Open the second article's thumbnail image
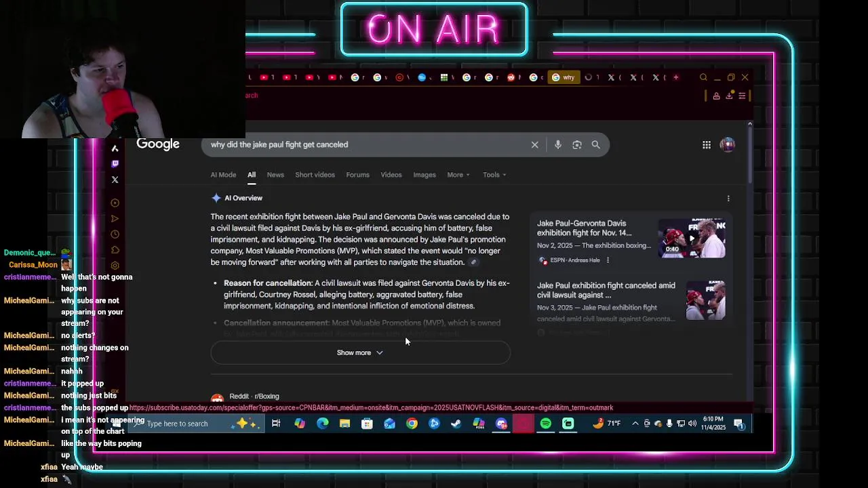 705,300
